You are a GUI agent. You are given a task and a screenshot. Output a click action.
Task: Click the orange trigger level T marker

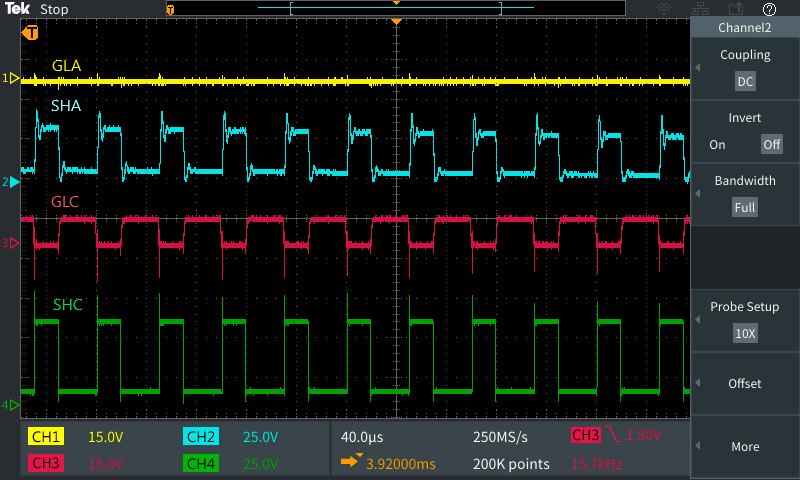point(30,33)
